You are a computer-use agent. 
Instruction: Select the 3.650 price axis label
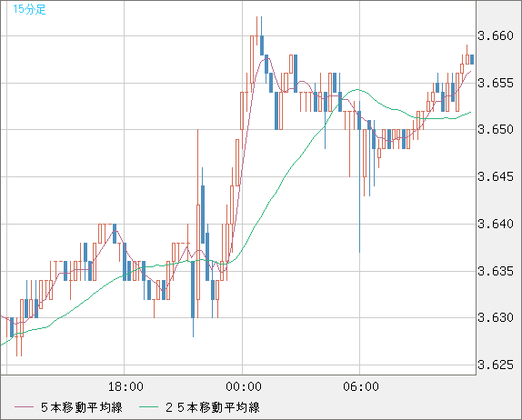tap(496, 129)
